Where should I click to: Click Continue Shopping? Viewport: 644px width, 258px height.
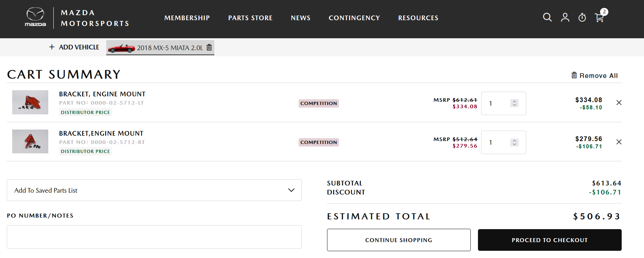pos(399,240)
